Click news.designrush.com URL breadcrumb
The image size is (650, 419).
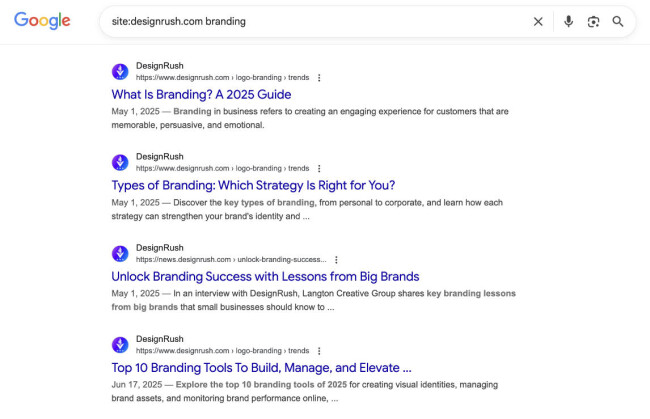pos(230,259)
